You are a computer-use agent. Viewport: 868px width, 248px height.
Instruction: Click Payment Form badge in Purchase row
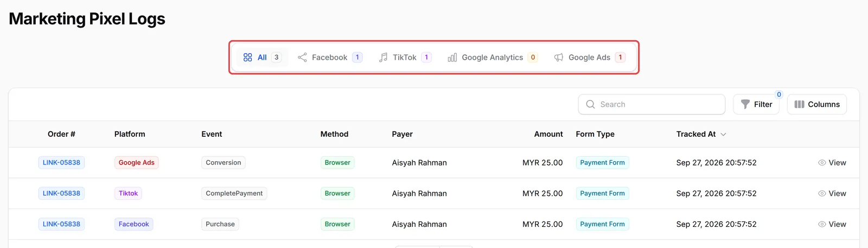[x=602, y=224]
